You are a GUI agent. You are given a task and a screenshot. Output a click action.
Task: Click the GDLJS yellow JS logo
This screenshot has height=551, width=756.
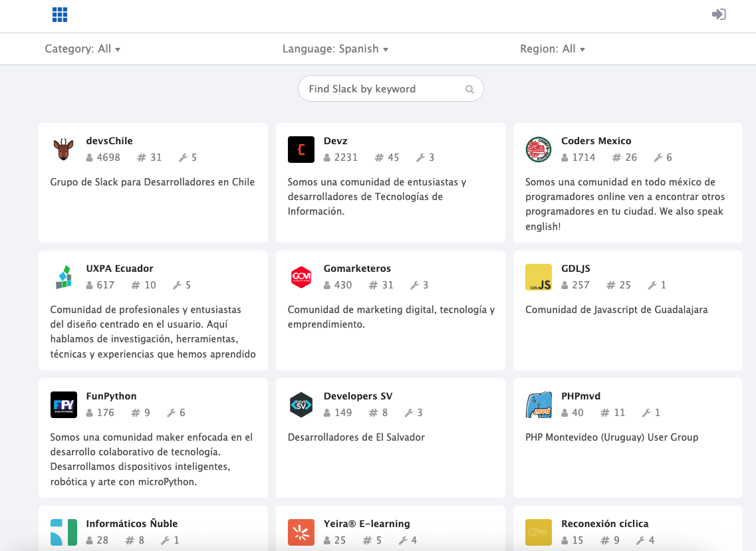[539, 277]
